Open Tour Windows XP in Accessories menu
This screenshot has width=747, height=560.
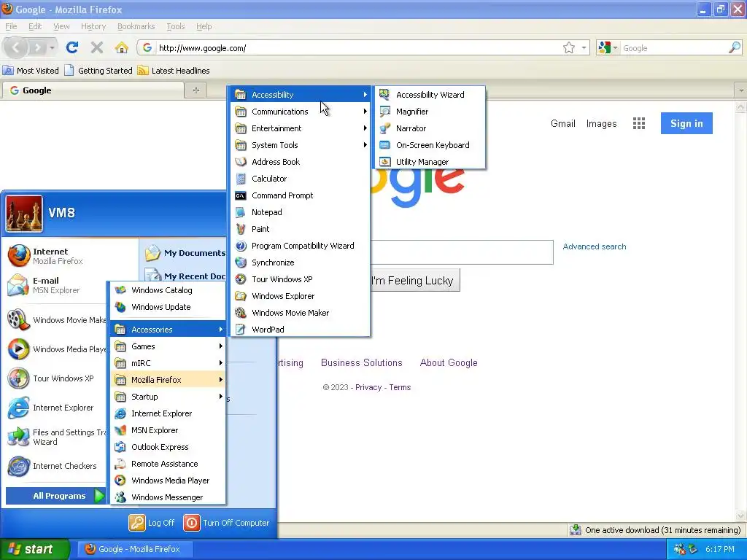[x=300, y=279]
